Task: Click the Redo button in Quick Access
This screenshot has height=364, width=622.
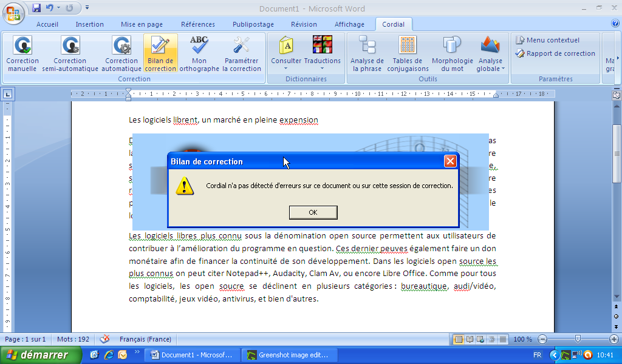Action: click(x=69, y=8)
